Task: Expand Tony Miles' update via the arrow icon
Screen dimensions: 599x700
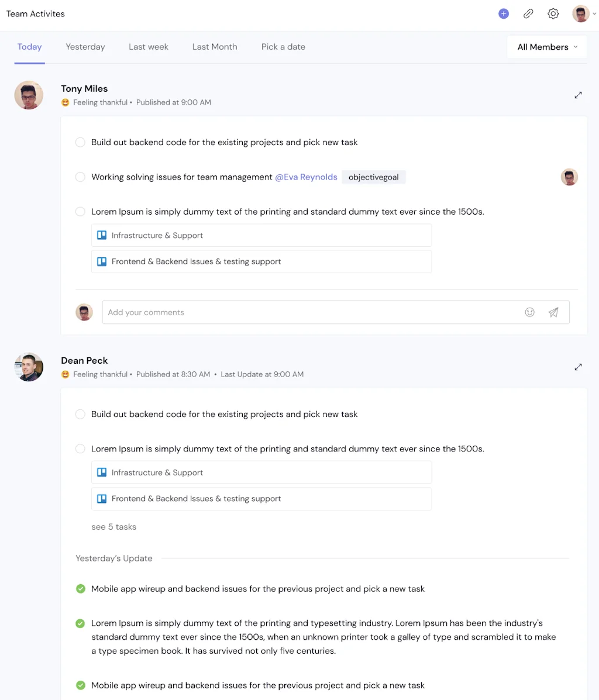Action: 578,94
